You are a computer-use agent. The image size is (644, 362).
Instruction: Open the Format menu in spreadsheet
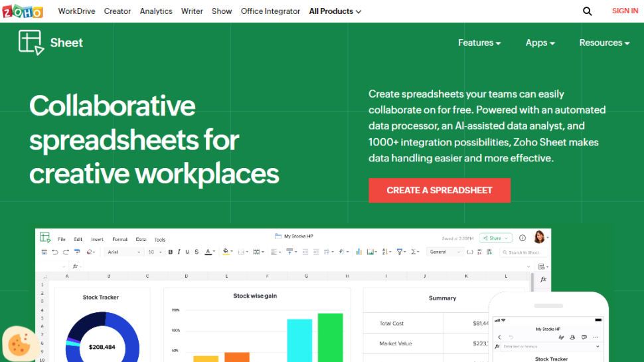point(120,239)
